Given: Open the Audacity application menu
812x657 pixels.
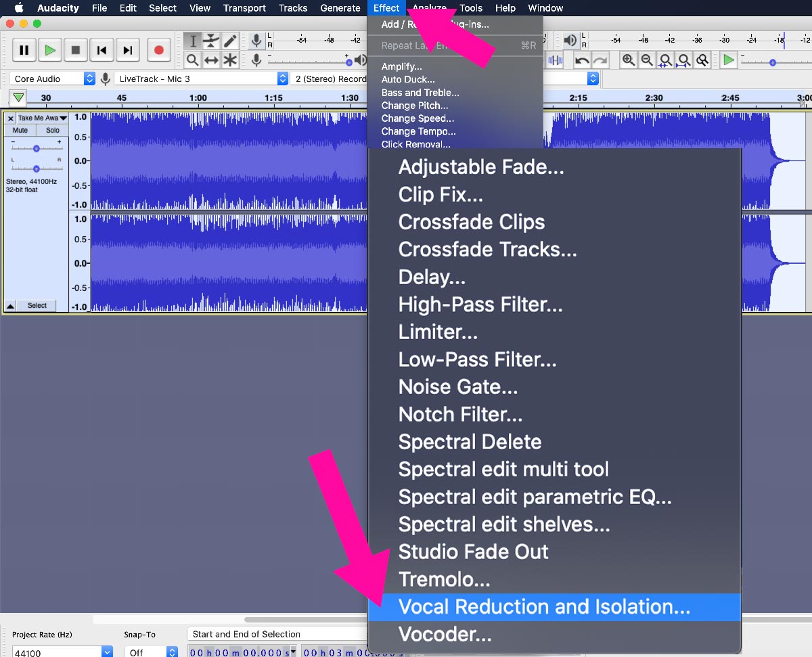Looking at the screenshot, I should tap(58, 8).
